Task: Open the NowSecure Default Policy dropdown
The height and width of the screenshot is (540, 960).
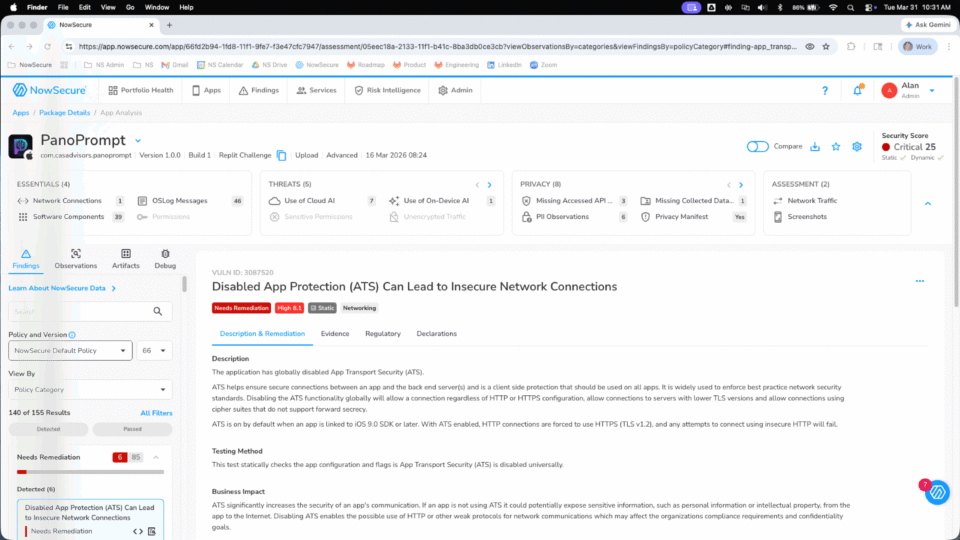Action: click(x=70, y=351)
